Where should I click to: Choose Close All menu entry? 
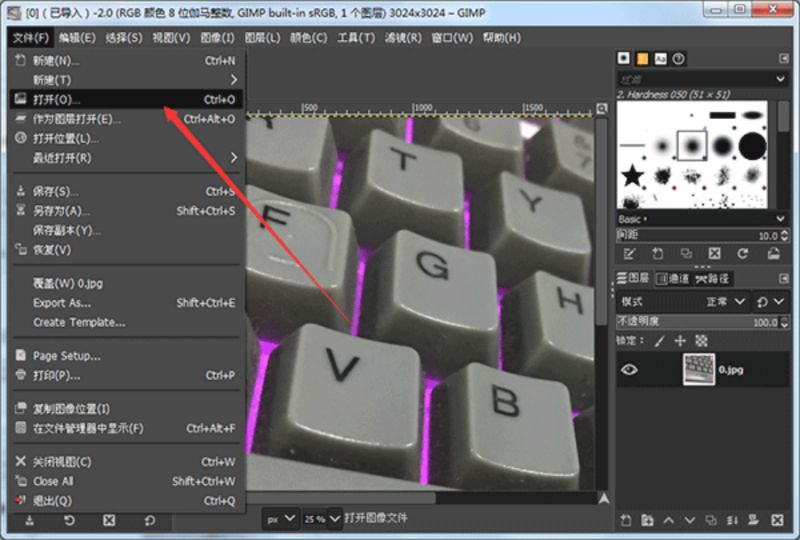point(126,481)
